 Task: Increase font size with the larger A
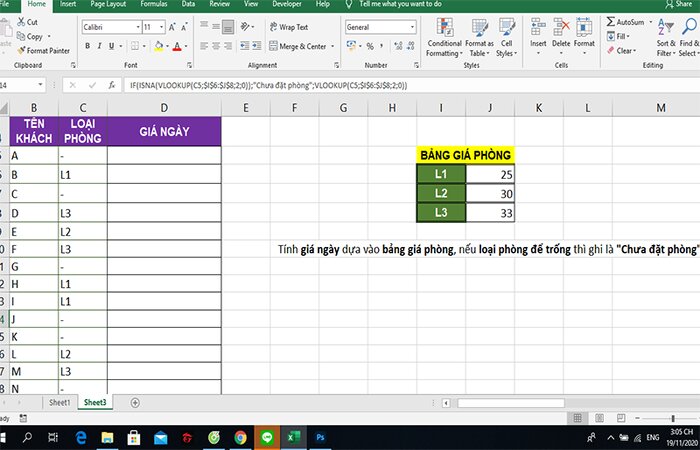172,27
